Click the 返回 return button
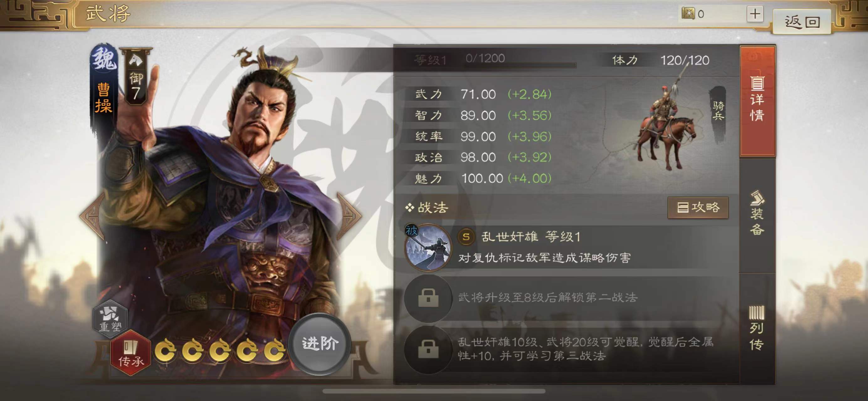Image resolution: width=868 pixels, height=401 pixels. tap(802, 22)
